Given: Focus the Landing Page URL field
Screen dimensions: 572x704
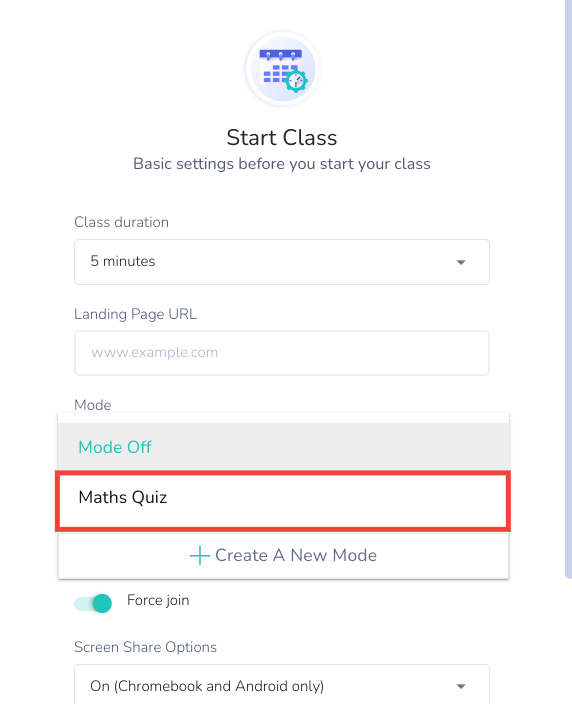Looking at the screenshot, I should tap(282, 353).
